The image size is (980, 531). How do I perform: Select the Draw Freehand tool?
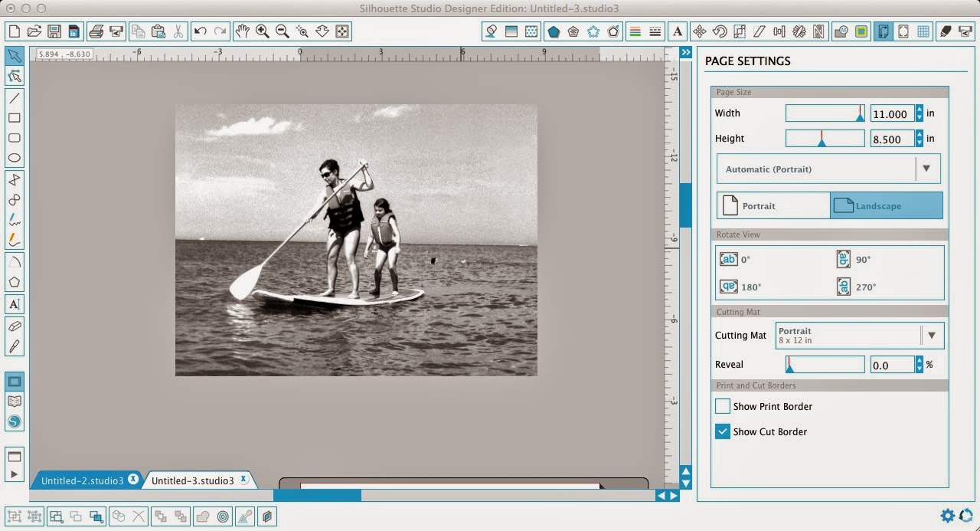[15, 220]
